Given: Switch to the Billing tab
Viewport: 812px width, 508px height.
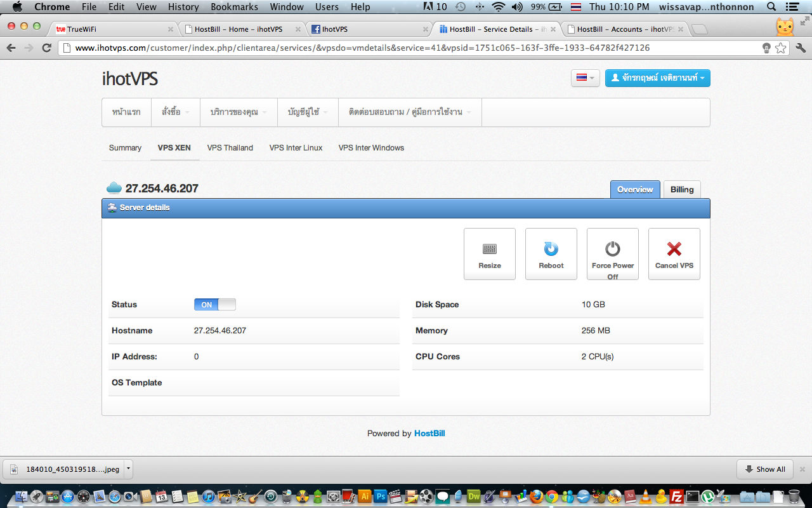Looking at the screenshot, I should [x=682, y=189].
